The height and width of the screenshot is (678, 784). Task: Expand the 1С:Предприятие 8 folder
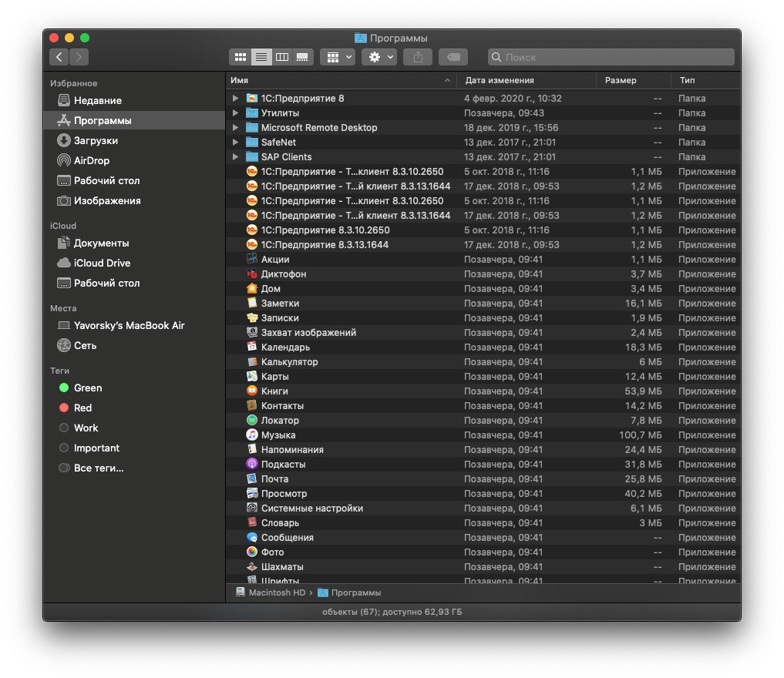(235, 99)
